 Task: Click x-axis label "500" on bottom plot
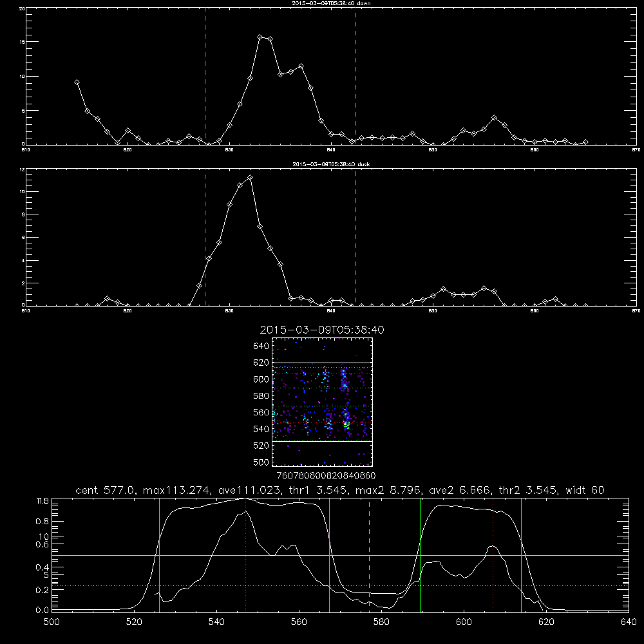(x=52, y=621)
